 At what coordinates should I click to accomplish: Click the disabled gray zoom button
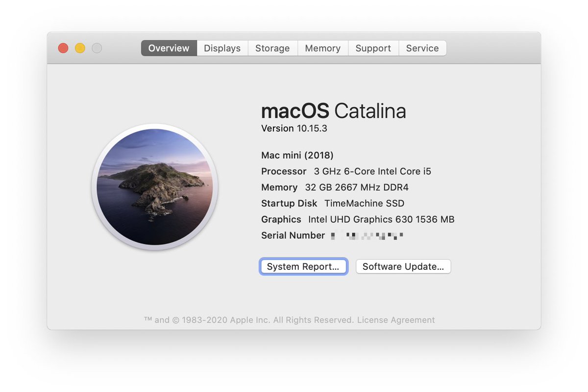(x=97, y=48)
